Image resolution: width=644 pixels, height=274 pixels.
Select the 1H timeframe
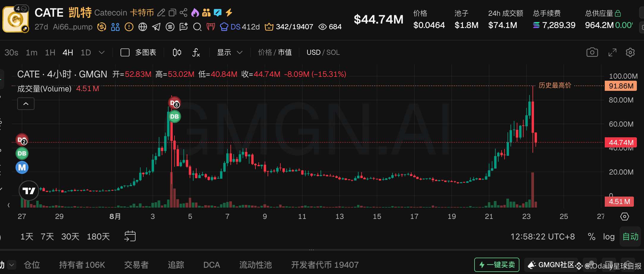point(50,52)
